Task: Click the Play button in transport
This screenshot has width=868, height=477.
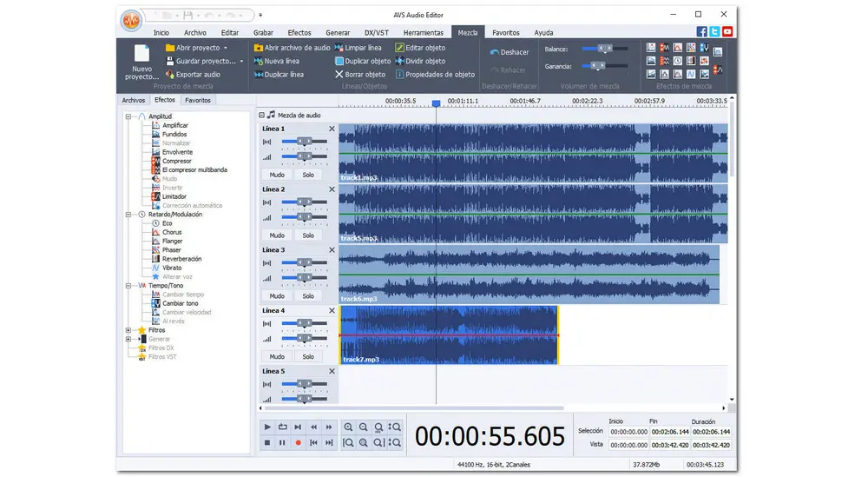Action: (267, 427)
